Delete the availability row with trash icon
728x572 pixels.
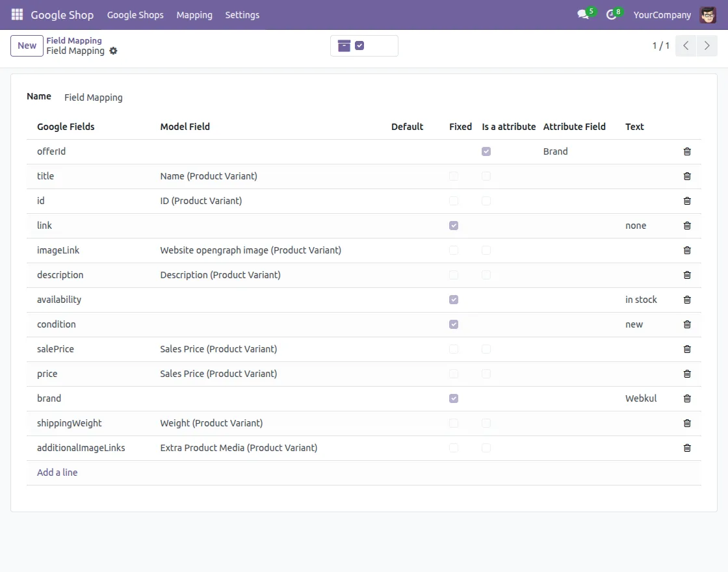tap(687, 300)
